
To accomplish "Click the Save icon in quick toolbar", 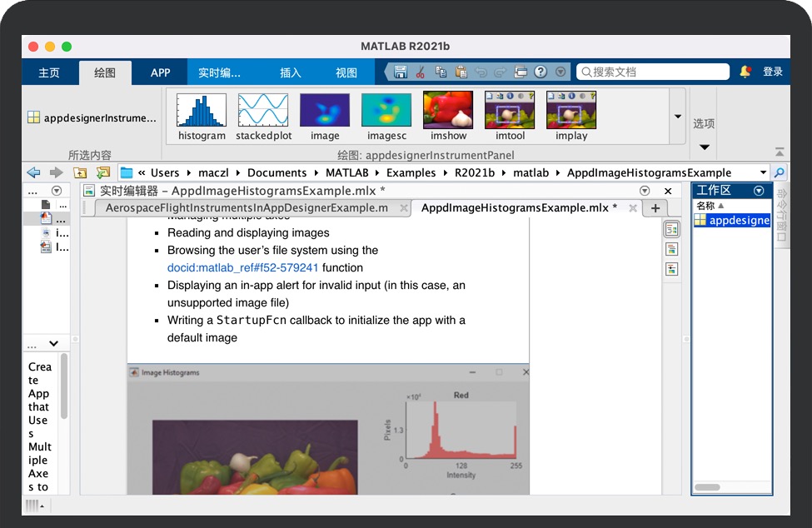I will pos(401,72).
